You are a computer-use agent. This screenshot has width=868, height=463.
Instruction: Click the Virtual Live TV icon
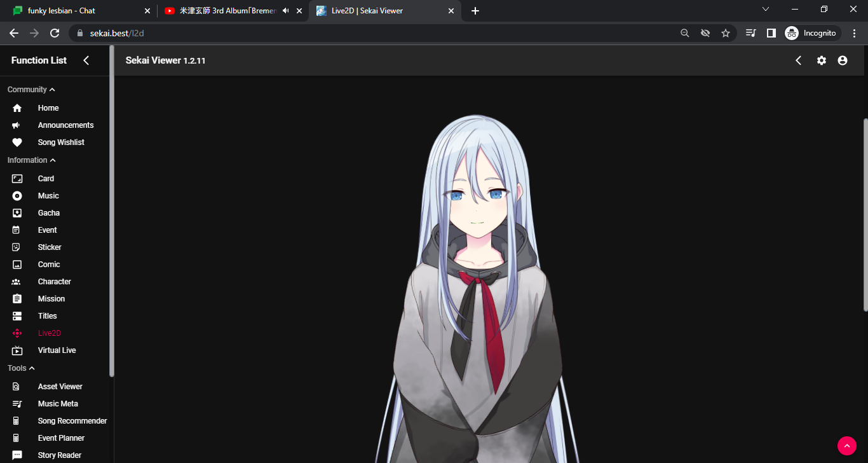coord(17,350)
